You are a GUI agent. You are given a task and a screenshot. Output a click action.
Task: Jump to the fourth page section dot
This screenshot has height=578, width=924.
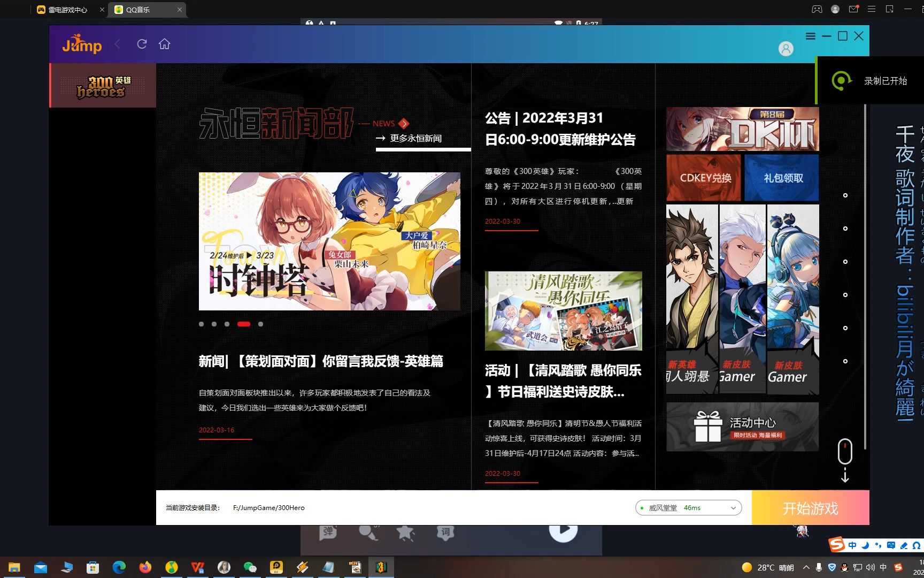coord(845,295)
